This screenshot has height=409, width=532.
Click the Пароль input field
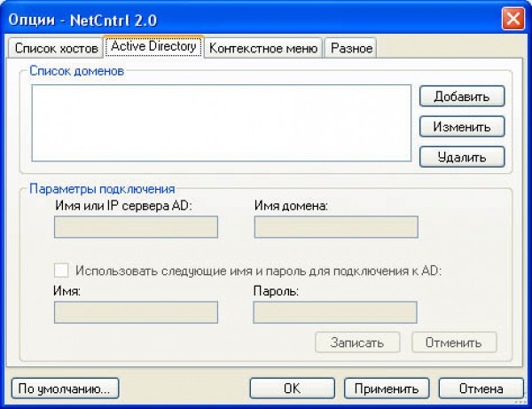coord(335,312)
